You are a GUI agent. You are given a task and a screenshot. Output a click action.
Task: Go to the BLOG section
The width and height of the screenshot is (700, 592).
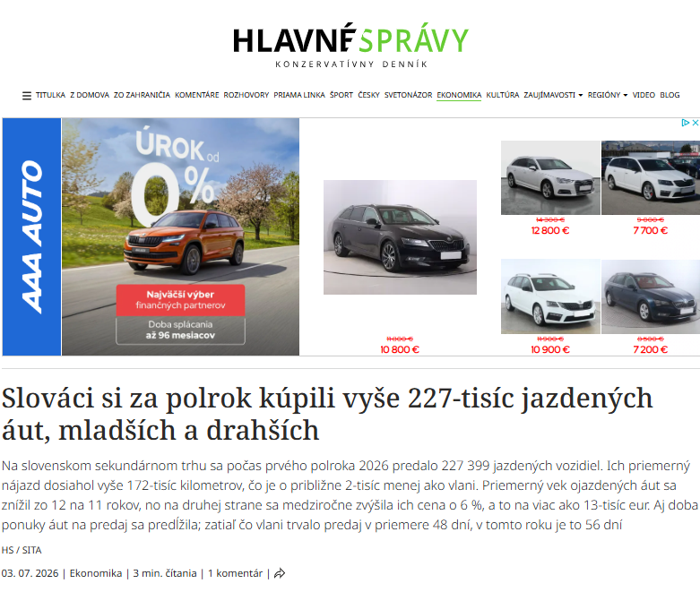coord(670,95)
